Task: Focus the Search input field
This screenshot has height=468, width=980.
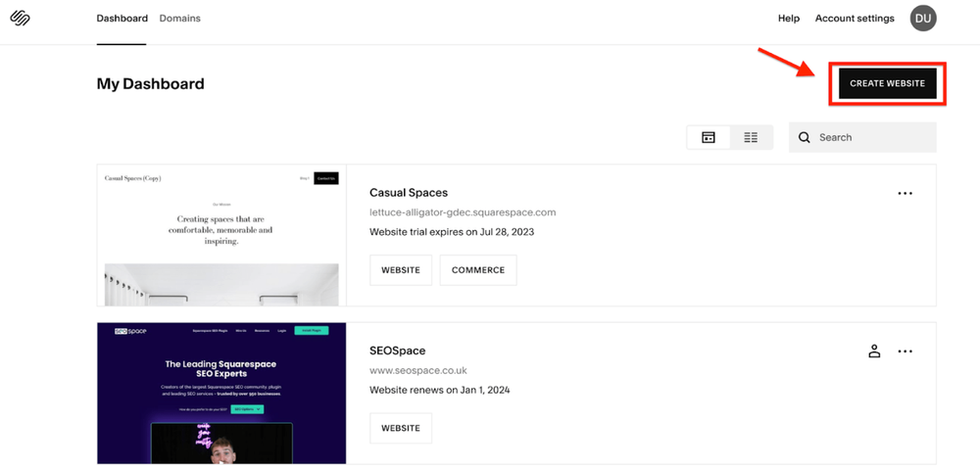Action: tap(862, 137)
